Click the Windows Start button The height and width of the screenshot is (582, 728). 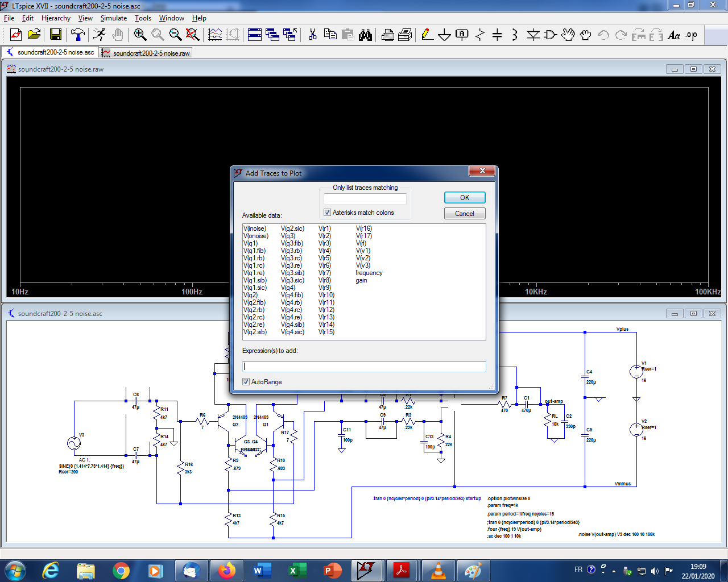pos(15,571)
